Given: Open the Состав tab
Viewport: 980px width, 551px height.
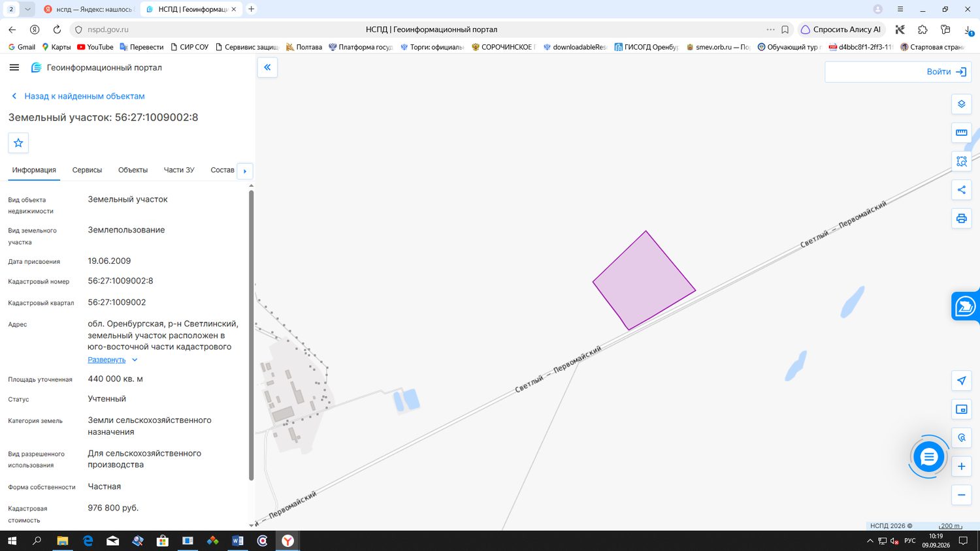Looking at the screenshot, I should [222, 170].
